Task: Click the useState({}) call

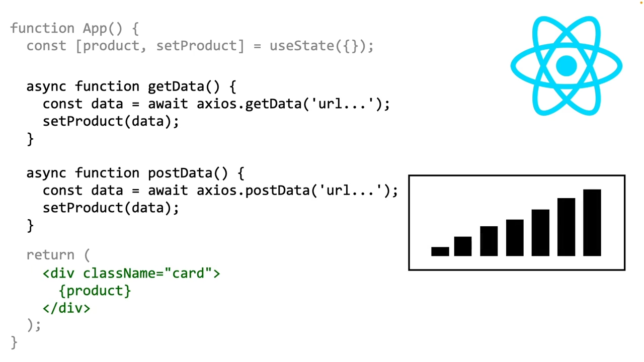Action: [321, 46]
